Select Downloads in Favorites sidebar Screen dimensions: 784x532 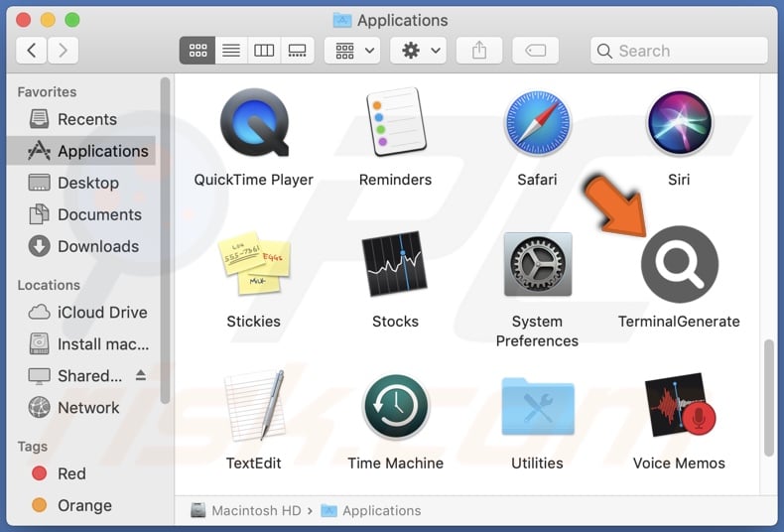[x=97, y=246]
